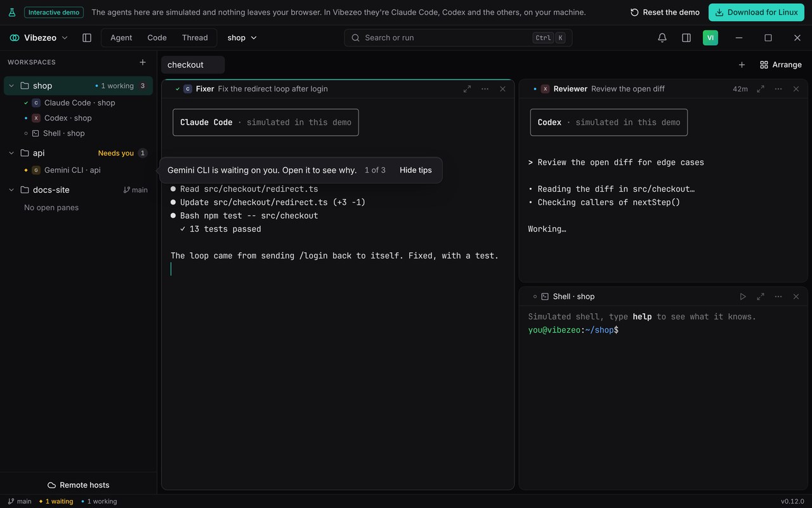
Task: Close the Fixer pane
Action: (x=502, y=89)
